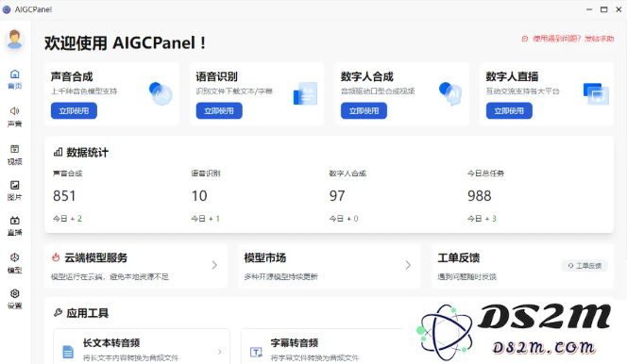Select the 数字人合成 count 97
Viewport: 627px width, 364px height.
point(337,196)
